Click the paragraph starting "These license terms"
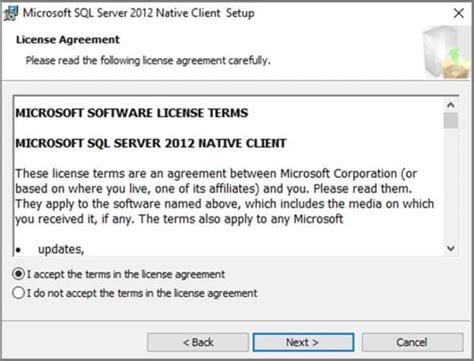The width and height of the screenshot is (474, 361). point(225,196)
